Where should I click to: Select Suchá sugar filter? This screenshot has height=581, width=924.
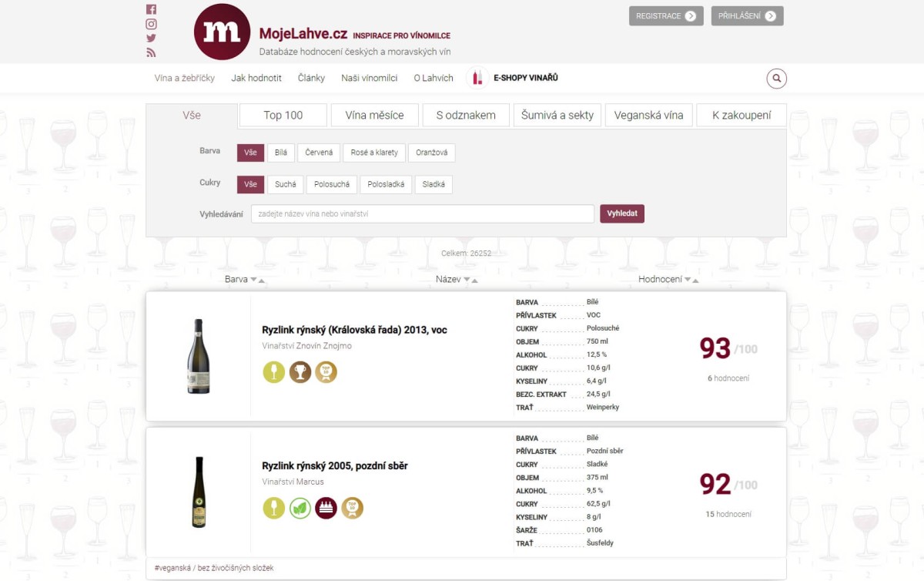click(x=285, y=185)
